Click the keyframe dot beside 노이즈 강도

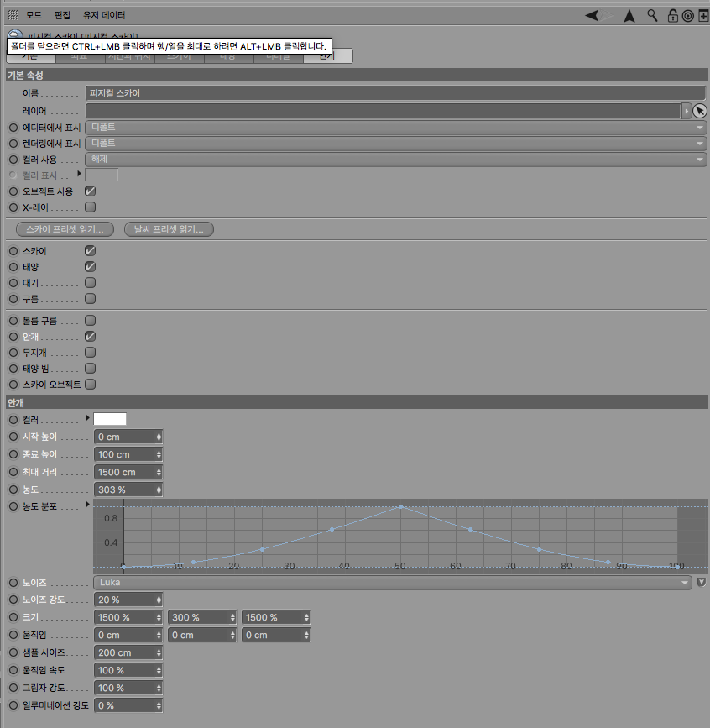point(13,600)
